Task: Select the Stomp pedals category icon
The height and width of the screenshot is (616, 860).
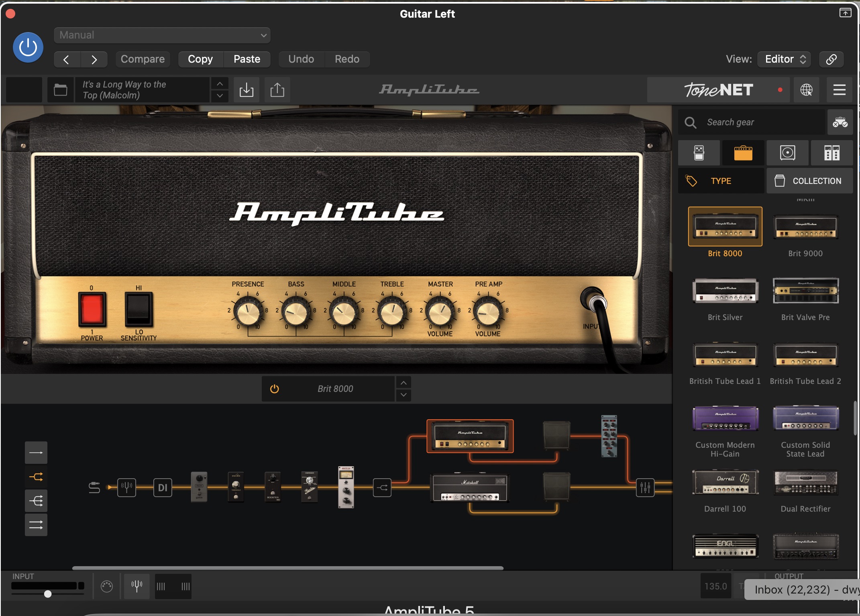Action: click(x=699, y=153)
